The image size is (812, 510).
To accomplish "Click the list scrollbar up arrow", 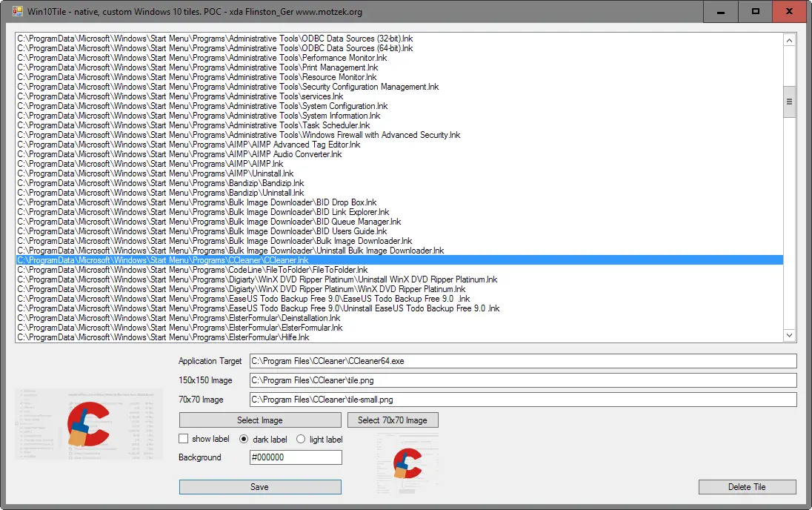I will pos(789,41).
